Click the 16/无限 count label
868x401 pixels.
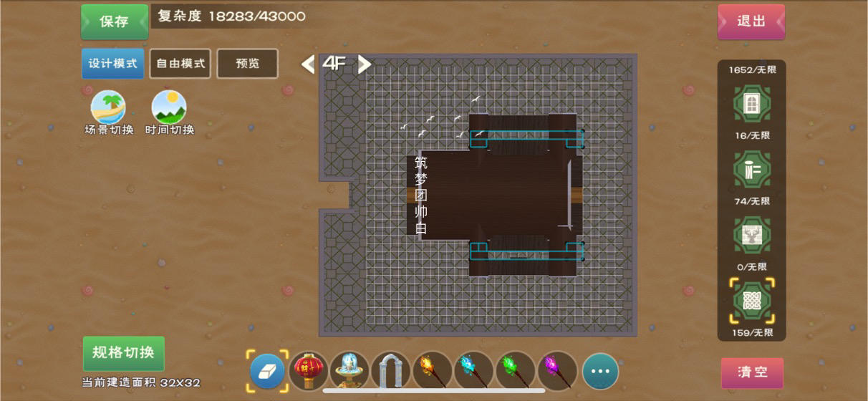pyautogui.click(x=753, y=135)
